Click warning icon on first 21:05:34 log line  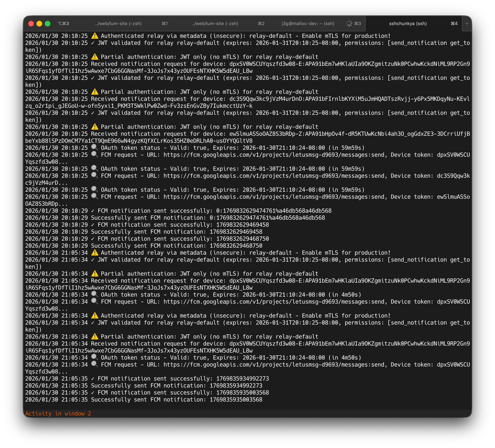point(95,253)
